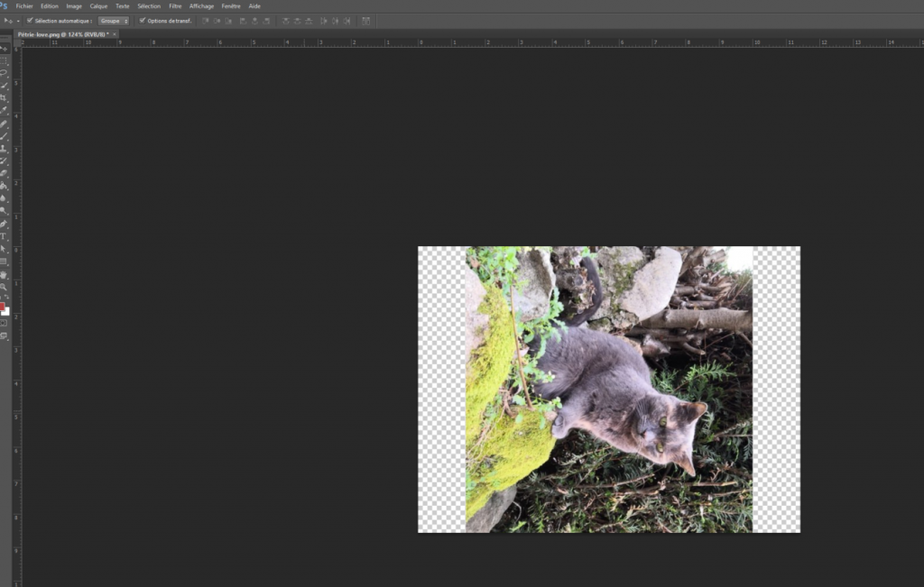Switch to the Pétrie-love.png document tab

click(x=63, y=34)
